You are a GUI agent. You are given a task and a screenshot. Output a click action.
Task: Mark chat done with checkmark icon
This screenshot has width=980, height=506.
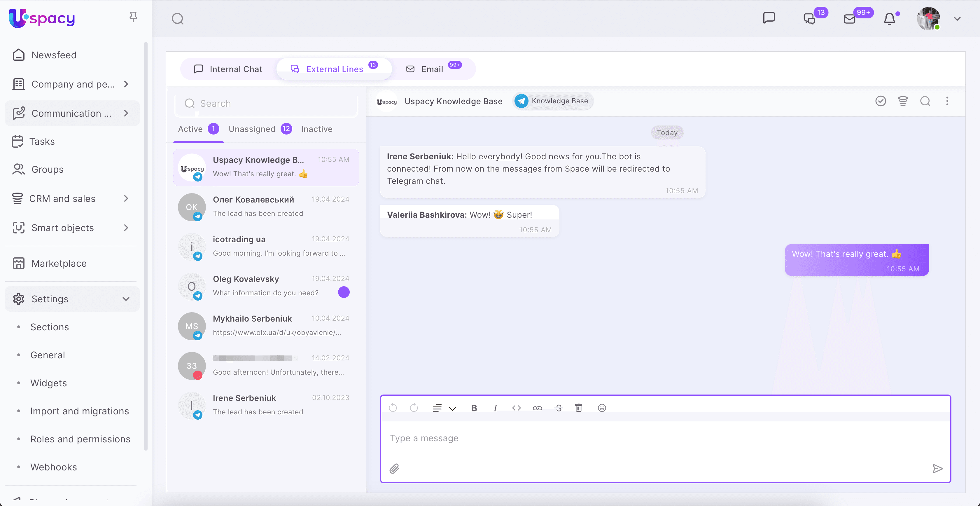(881, 101)
